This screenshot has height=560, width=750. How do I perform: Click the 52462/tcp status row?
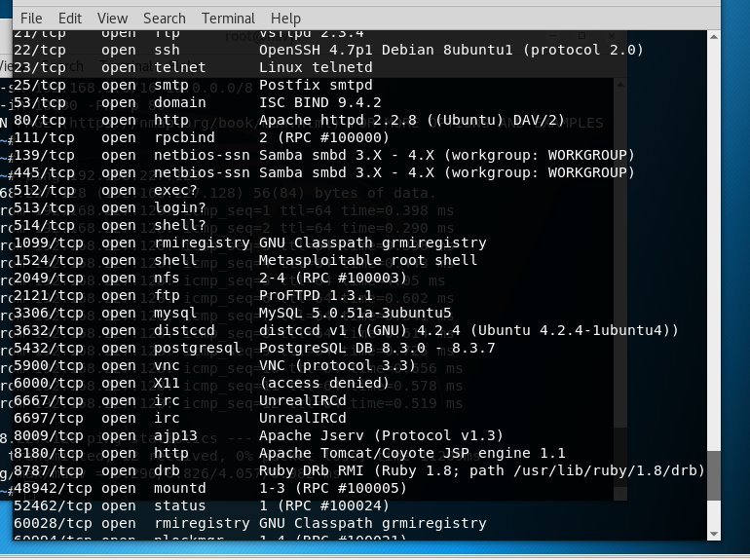[x=202, y=506]
